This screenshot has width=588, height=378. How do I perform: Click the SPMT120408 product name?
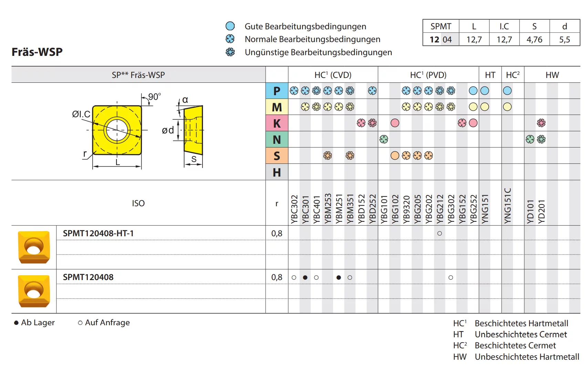pos(88,277)
